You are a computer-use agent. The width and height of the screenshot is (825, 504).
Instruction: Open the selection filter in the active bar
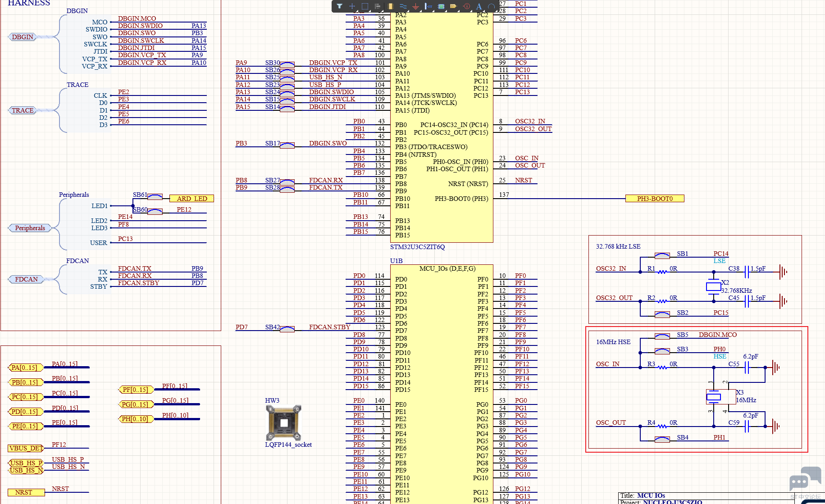click(x=340, y=6)
